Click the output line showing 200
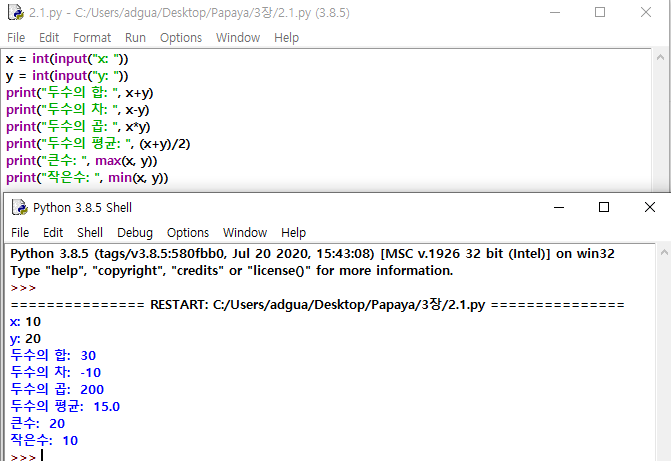 (57, 390)
